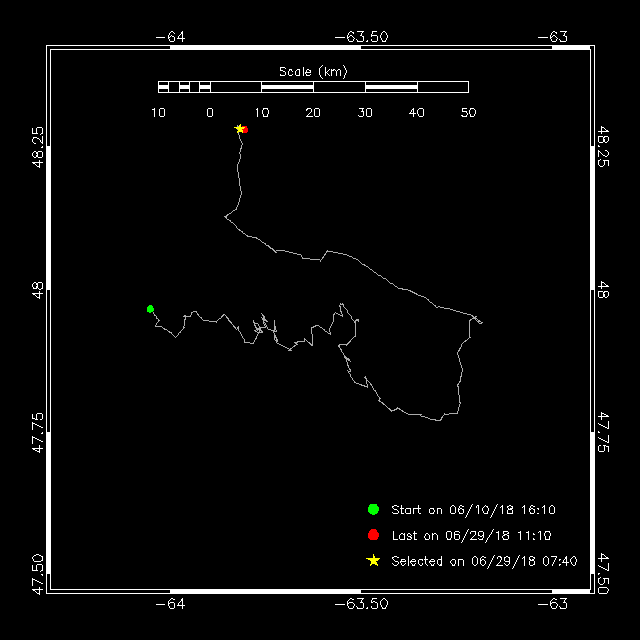Click the 0 label under the scale bar
The image size is (640, 640).
tap(210, 113)
